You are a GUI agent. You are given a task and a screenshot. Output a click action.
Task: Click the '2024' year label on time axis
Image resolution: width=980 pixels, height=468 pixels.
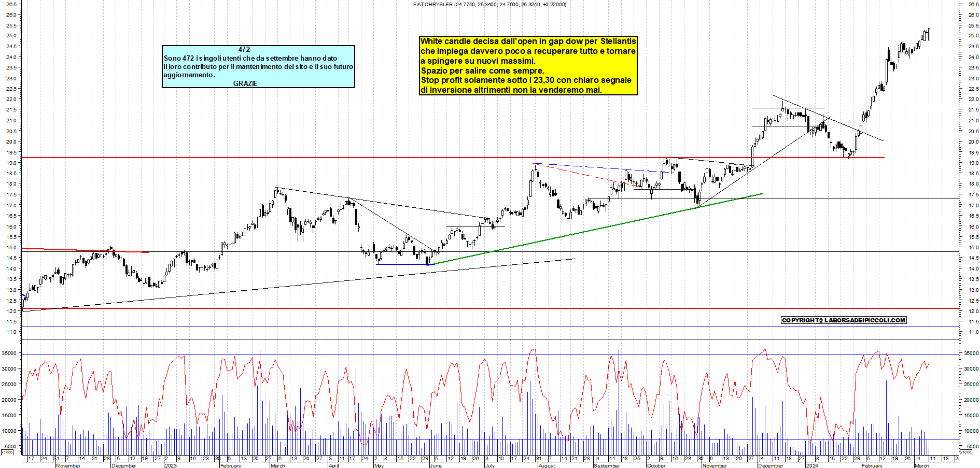click(x=812, y=465)
